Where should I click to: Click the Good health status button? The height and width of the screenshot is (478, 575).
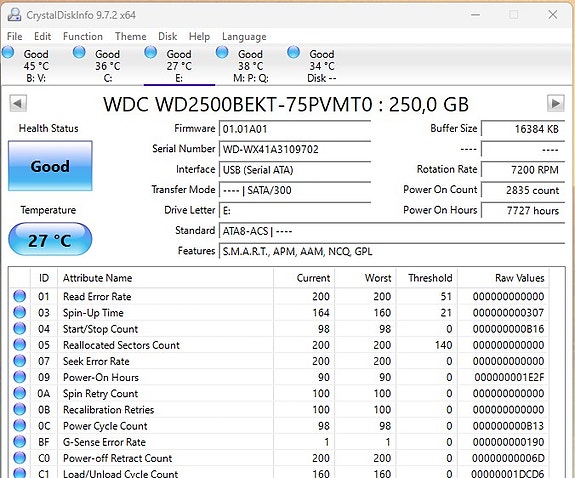(50, 166)
